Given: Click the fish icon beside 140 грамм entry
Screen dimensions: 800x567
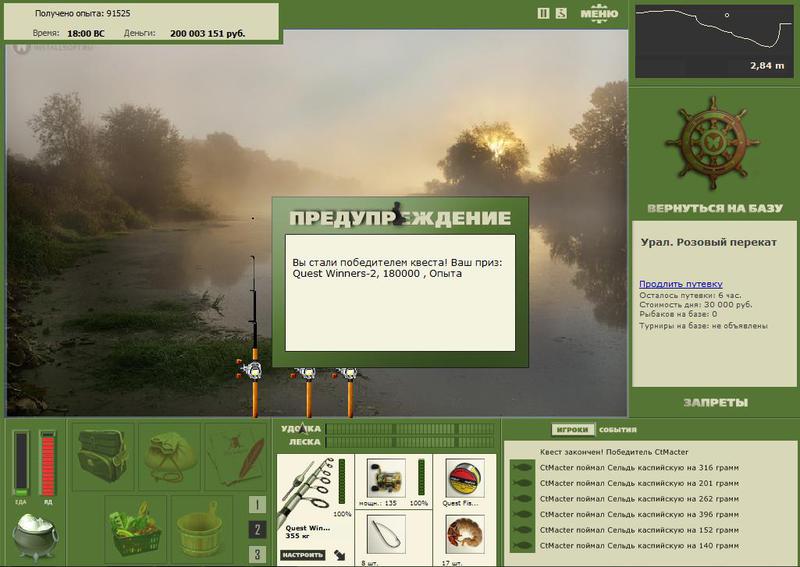Looking at the screenshot, I should coord(522,546).
